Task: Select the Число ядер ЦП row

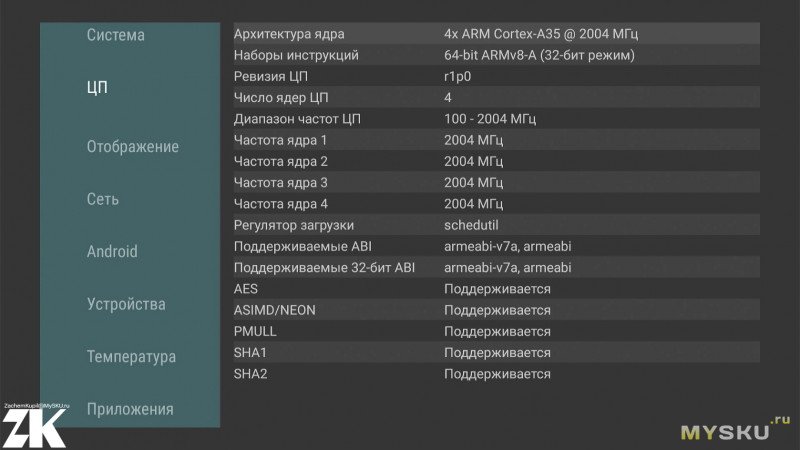Action: click(x=496, y=97)
